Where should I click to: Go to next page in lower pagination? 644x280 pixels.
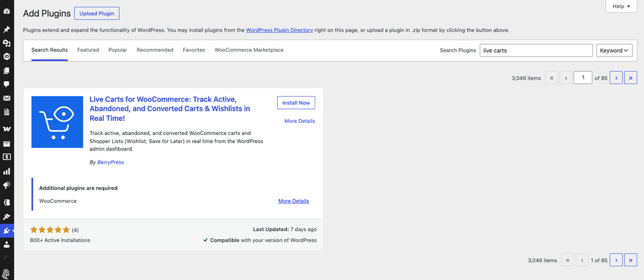(616, 260)
